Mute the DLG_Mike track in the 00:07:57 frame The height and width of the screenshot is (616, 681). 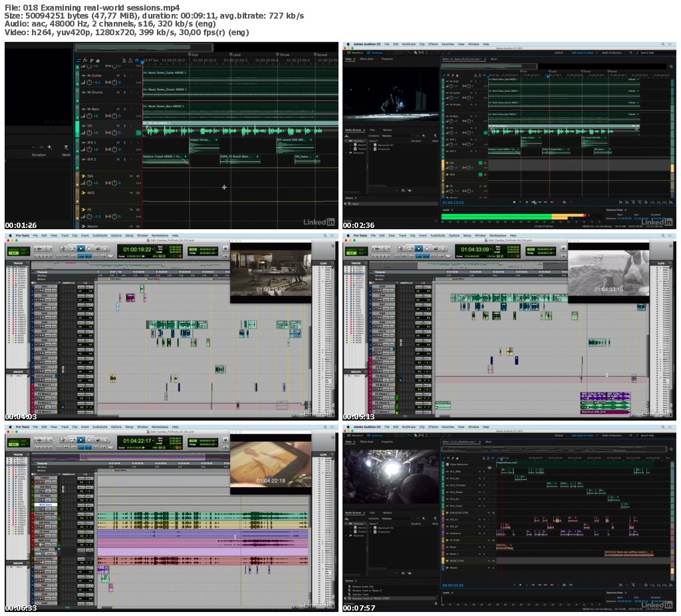tap(480, 471)
